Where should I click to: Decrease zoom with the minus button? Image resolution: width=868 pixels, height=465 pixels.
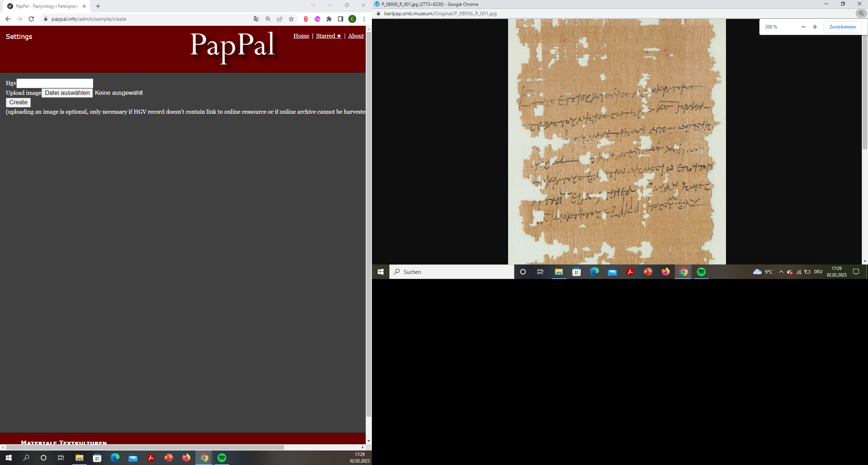tap(803, 27)
